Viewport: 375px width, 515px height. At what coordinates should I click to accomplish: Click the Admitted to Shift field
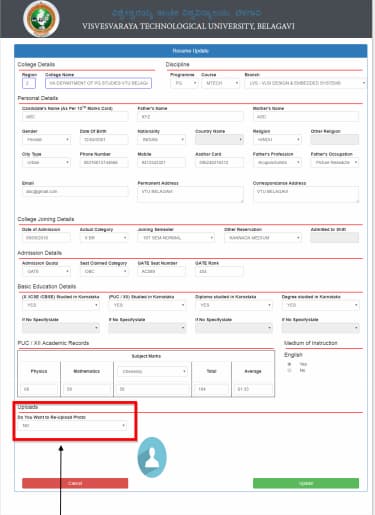click(x=335, y=238)
